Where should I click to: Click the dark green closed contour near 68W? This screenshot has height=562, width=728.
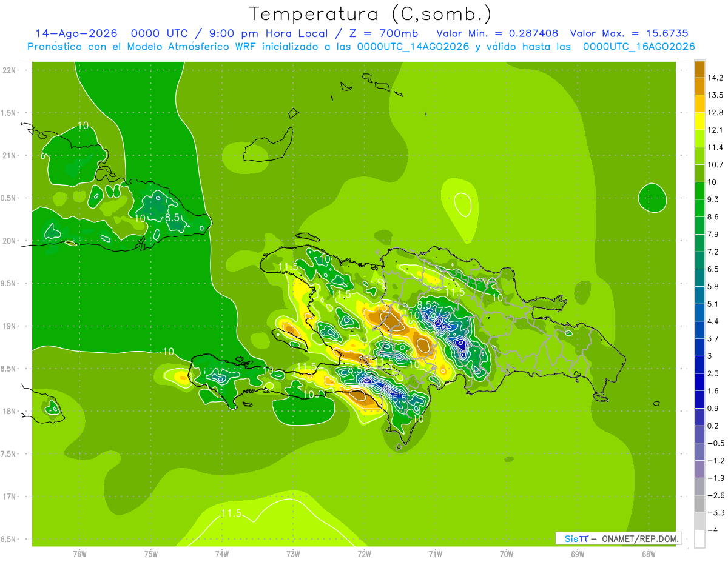(x=653, y=198)
